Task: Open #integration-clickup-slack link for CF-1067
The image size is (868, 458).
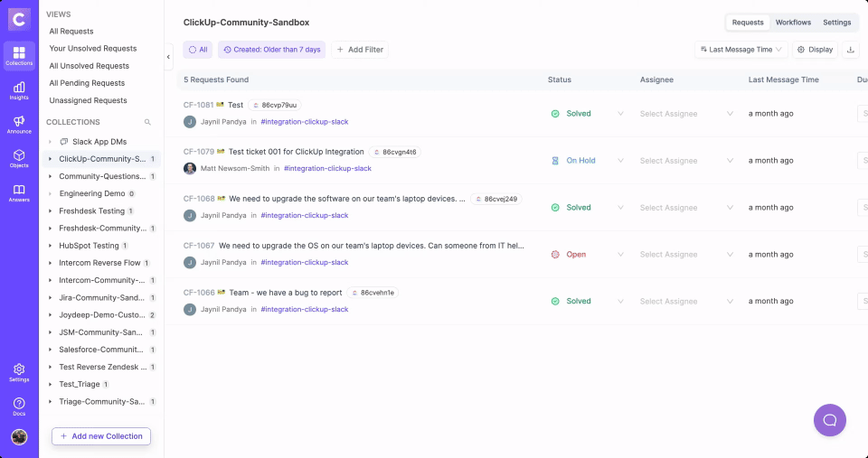Action: [304, 263]
